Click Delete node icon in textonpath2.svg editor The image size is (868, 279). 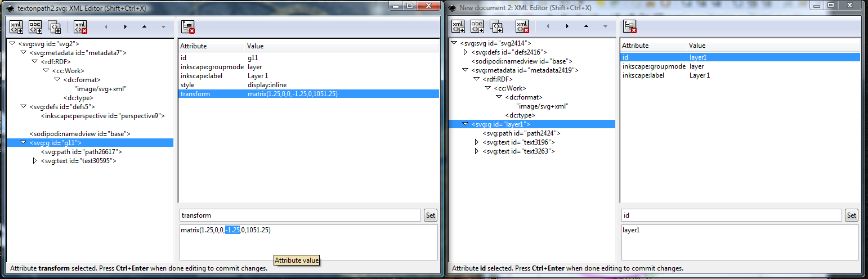coord(80,26)
